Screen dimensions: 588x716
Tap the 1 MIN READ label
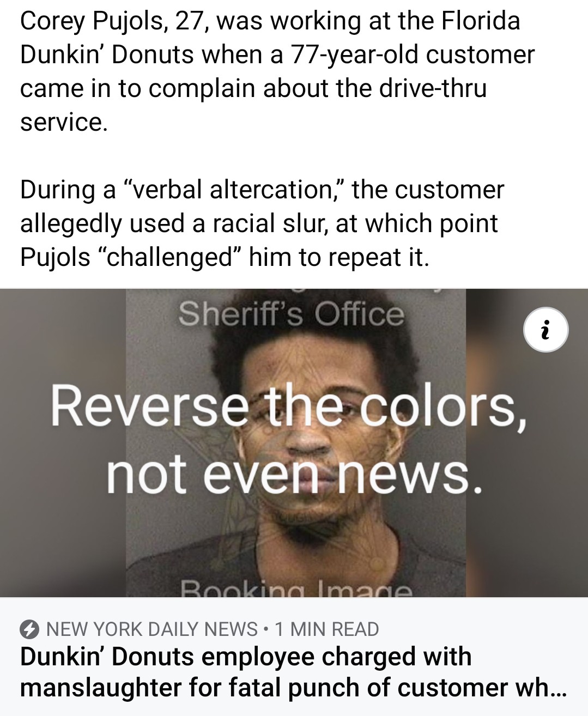(326, 629)
